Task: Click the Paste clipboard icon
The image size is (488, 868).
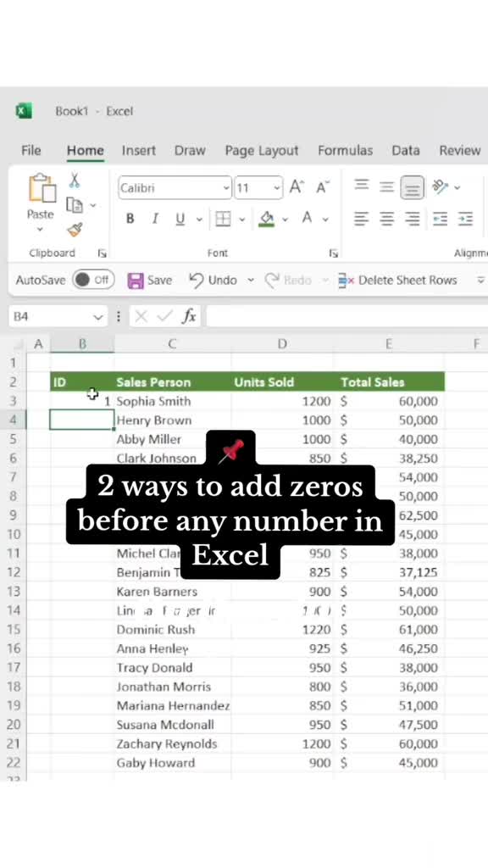Action: tap(42, 188)
